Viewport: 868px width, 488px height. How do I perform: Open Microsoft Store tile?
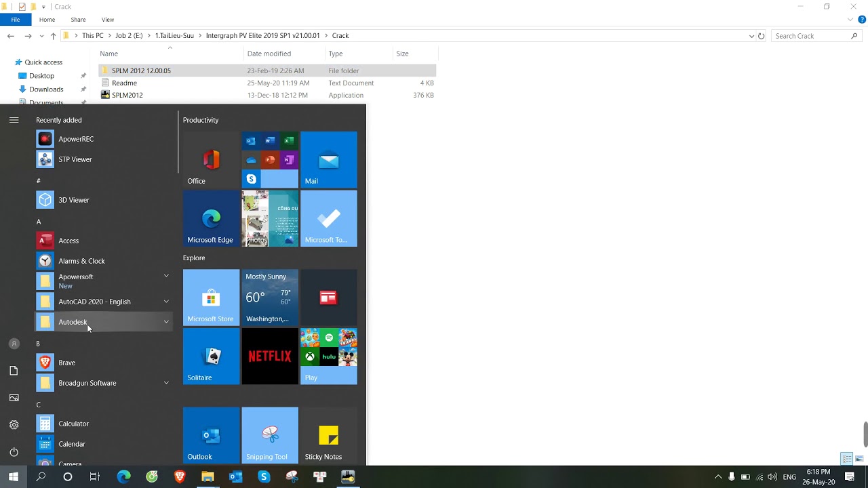[211, 298]
